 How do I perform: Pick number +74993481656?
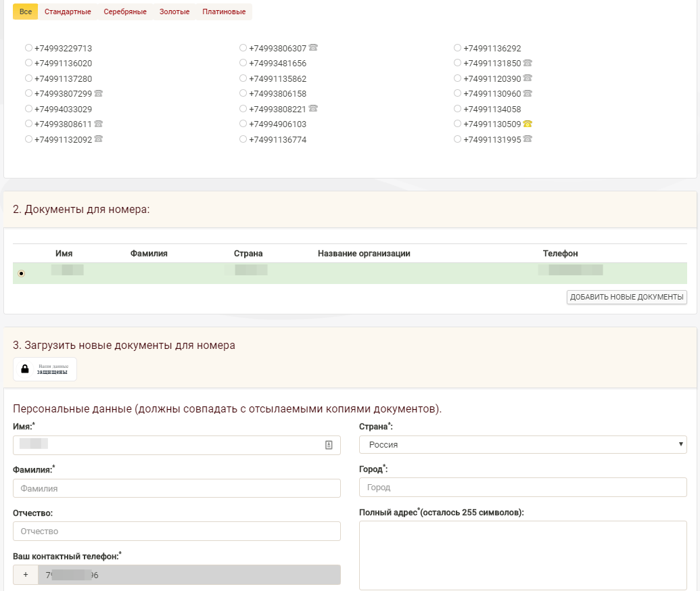coord(243,62)
